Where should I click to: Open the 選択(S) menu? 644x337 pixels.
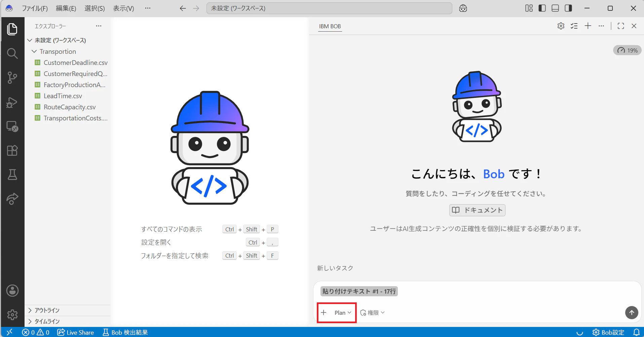coord(94,8)
